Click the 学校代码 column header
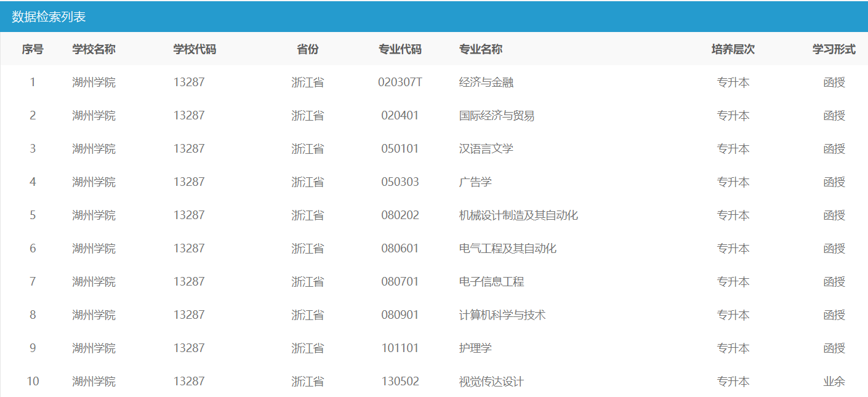The image size is (868, 397). coord(195,49)
